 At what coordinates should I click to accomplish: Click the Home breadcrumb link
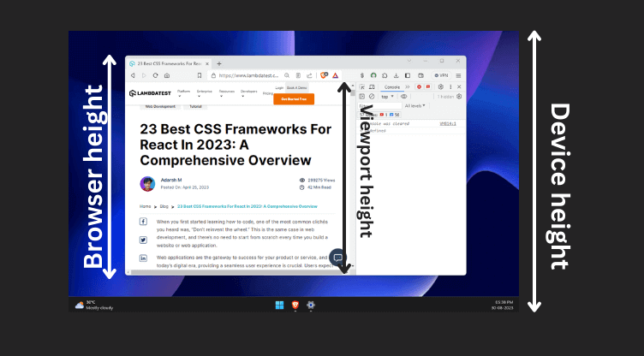click(x=145, y=206)
